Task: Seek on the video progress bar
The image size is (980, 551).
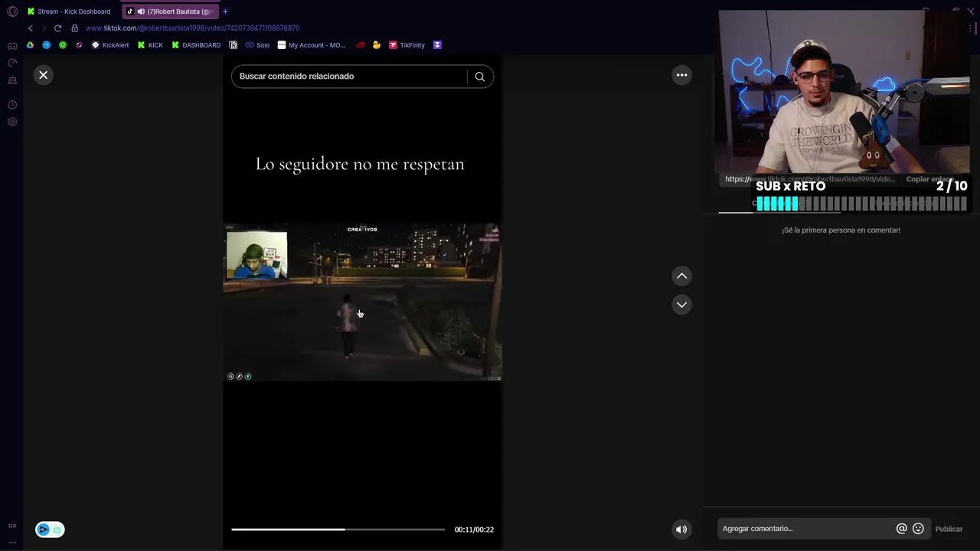Action: pos(338,530)
